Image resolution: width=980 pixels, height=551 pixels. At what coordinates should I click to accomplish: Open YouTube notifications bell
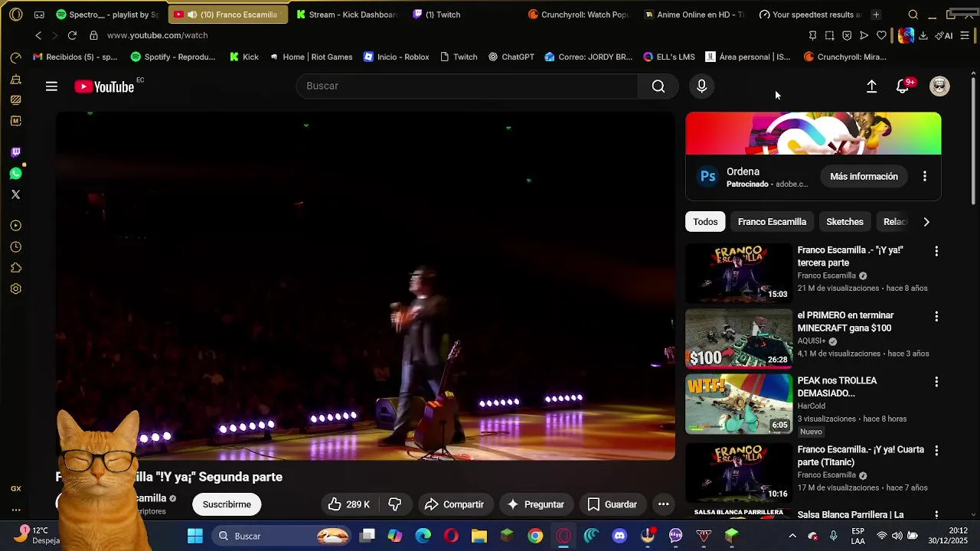coord(903,86)
